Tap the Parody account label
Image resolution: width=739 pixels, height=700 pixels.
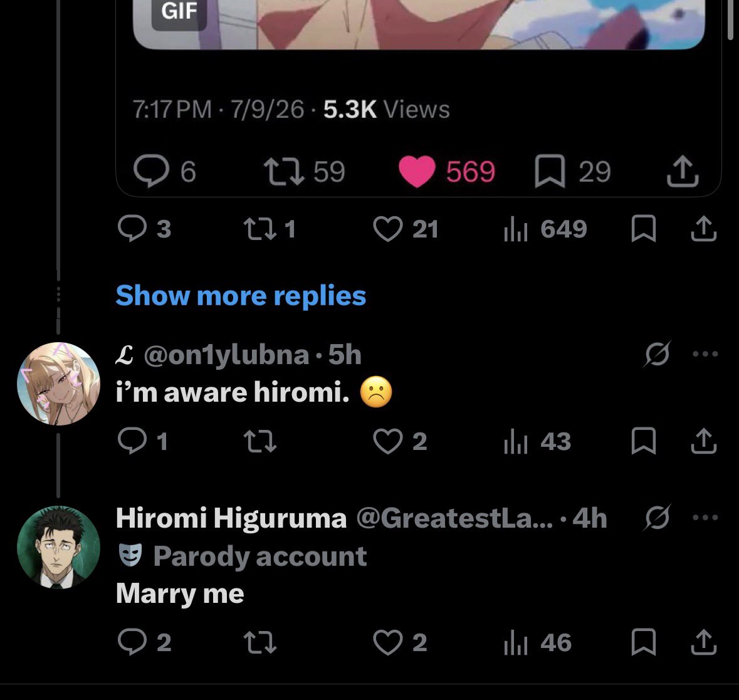coord(242,556)
